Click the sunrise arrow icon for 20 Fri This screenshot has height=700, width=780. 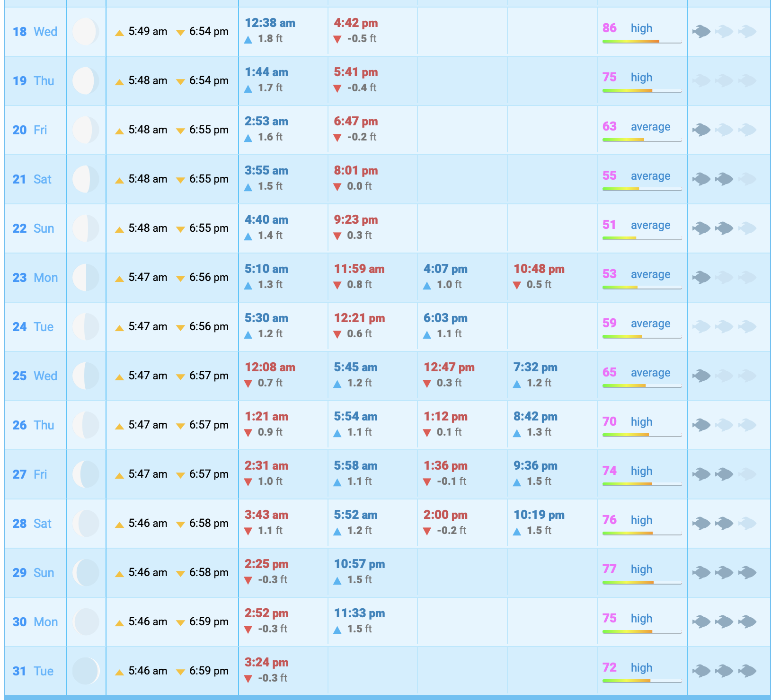(x=120, y=131)
